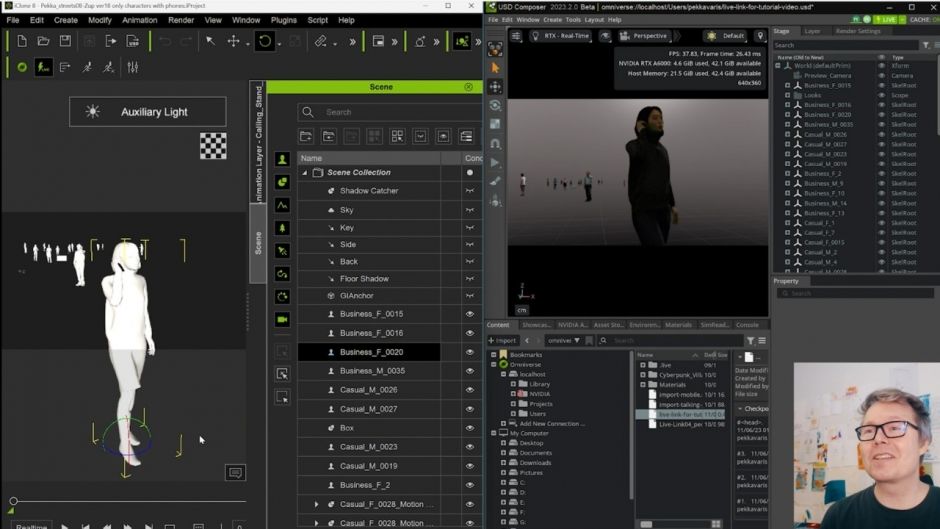Open the Animation menu in iClone
The height and width of the screenshot is (529, 940).
pyautogui.click(x=140, y=20)
